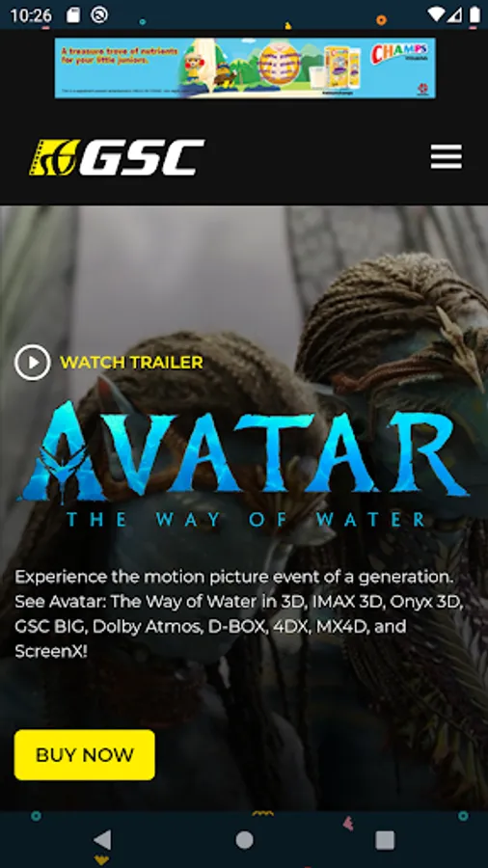This screenshot has width=488, height=868.
Task: Tap the BUY NOW button
Action: (x=85, y=754)
